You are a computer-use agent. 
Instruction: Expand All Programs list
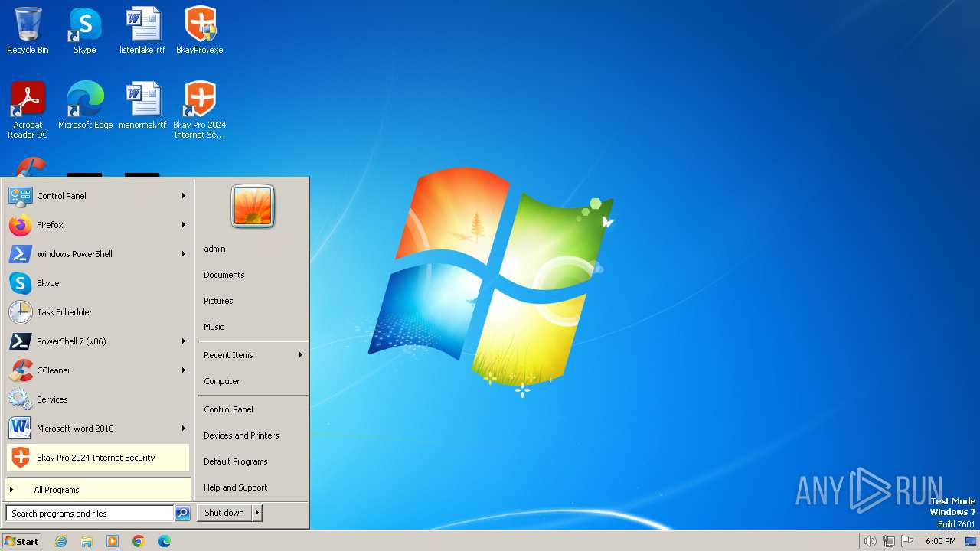coord(98,490)
